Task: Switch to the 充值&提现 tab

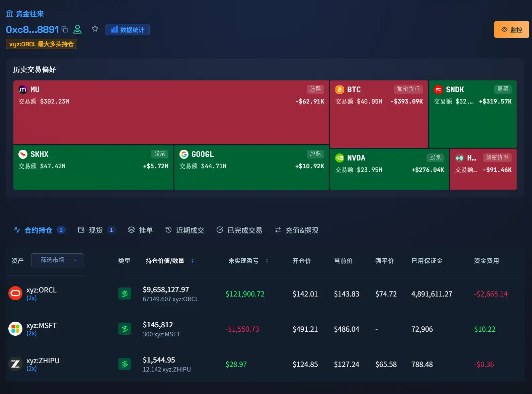Action: pos(296,230)
